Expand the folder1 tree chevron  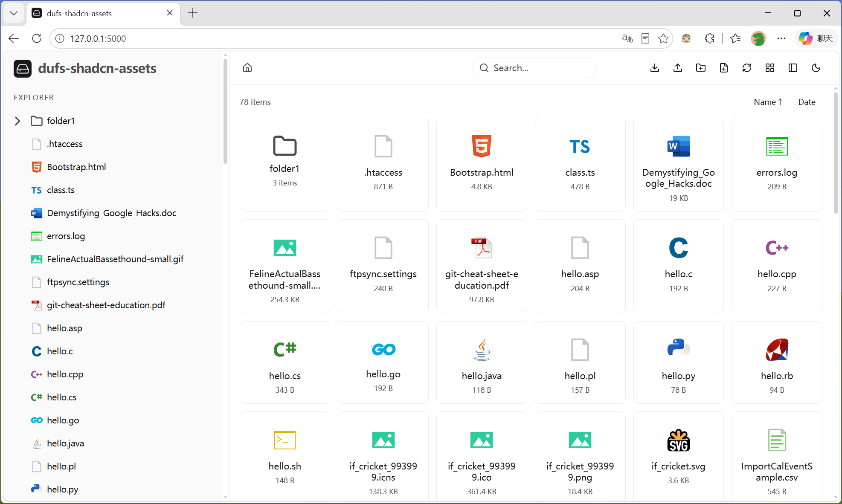coord(17,121)
